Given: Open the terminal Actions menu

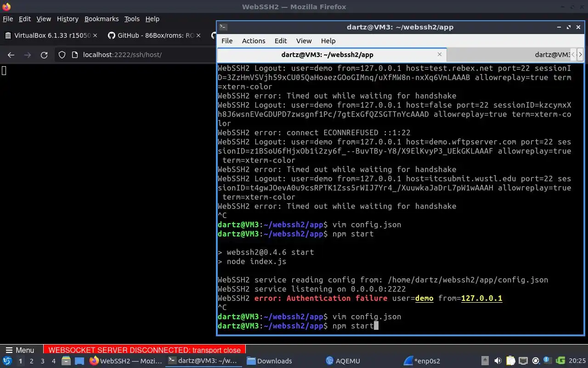Looking at the screenshot, I should 254,41.
